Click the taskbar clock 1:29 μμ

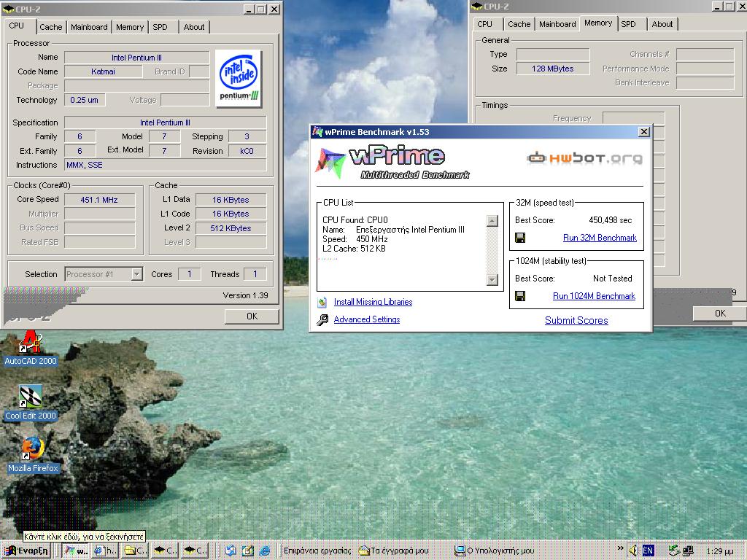(x=720, y=551)
